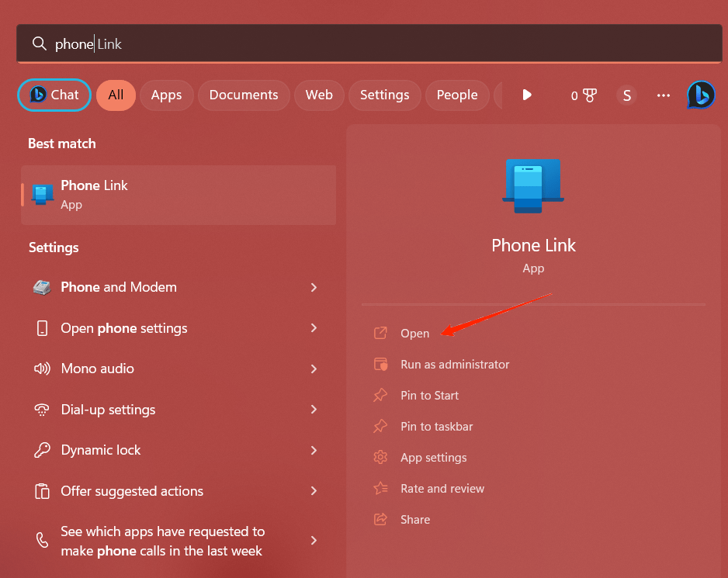Image resolution: width=728 pixels, height=578 pixels.
Task: Choose Run as administrator
Action: [x=455, y=365]
